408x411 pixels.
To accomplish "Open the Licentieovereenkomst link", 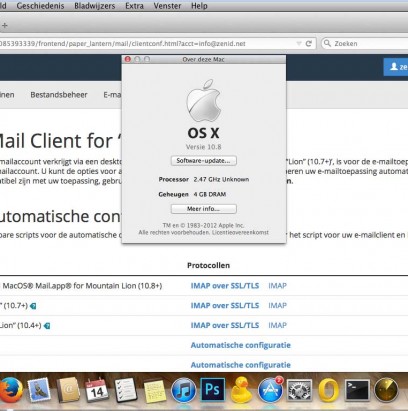I will [240, 232].
